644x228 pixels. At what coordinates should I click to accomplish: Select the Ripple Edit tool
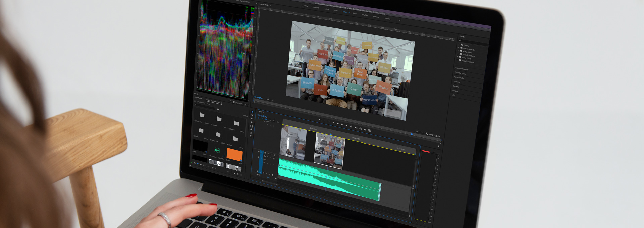pos(252,119)
